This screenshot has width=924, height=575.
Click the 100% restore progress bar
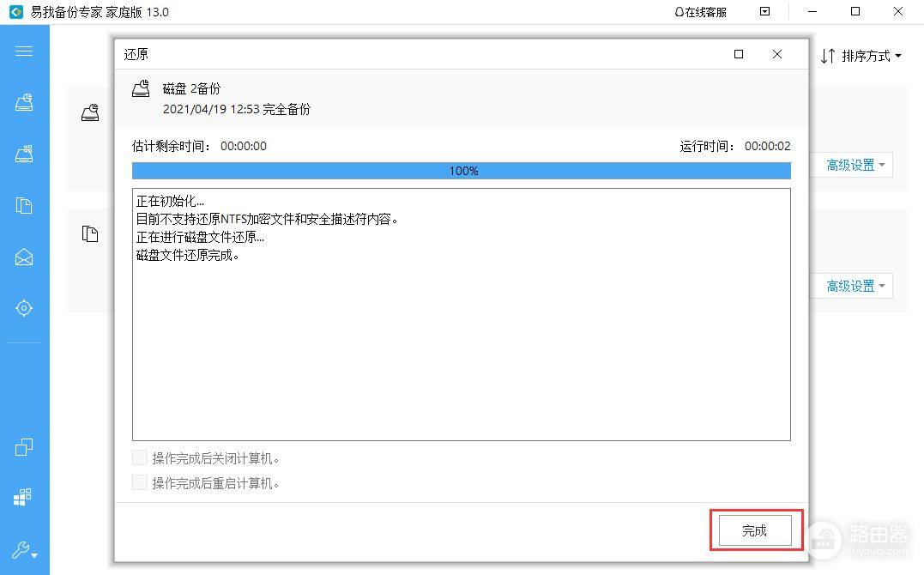(462, 171)
